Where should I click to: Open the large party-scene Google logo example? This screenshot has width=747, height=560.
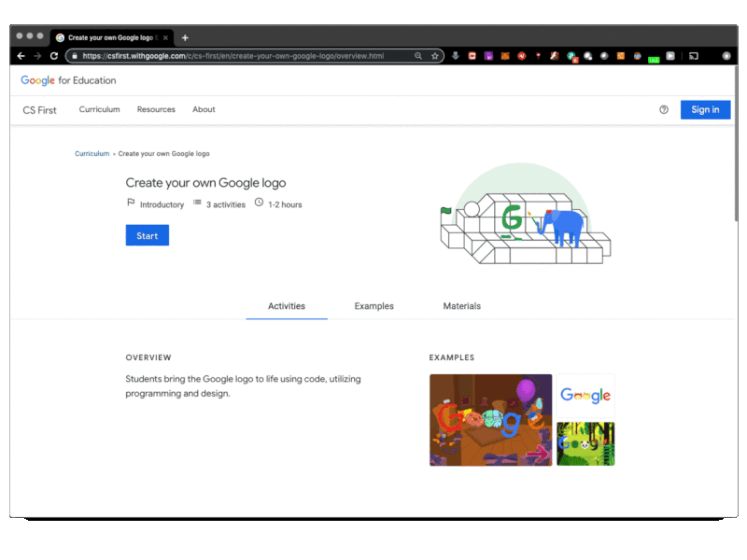point(491,420)
